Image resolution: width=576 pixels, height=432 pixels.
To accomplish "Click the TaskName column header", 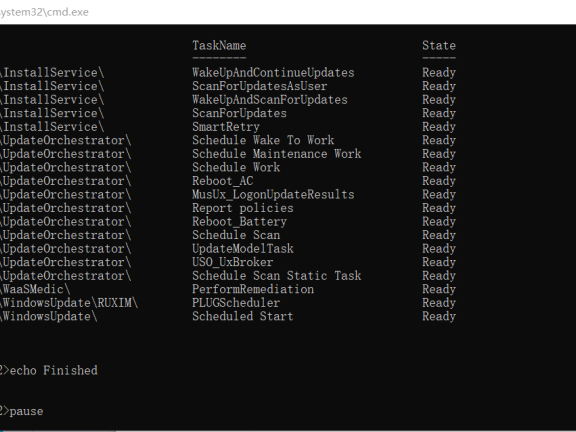I will [x=219, y=46].
